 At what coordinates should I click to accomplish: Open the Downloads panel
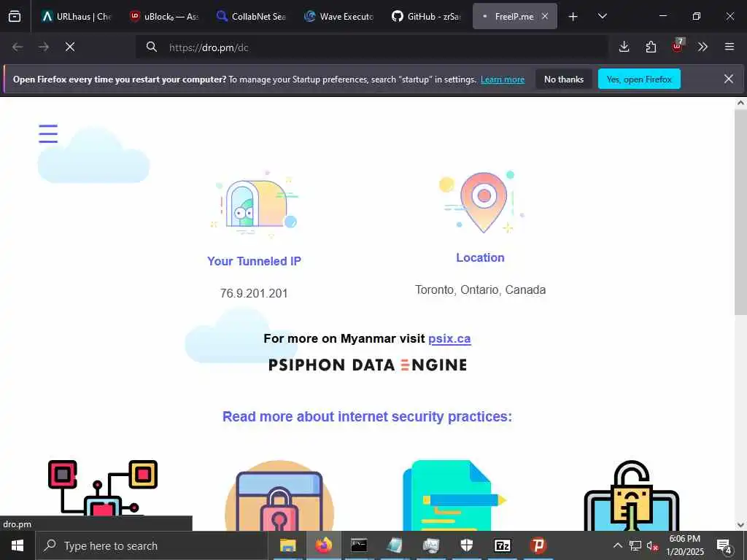pyautogui.click(x=624, y=47)
